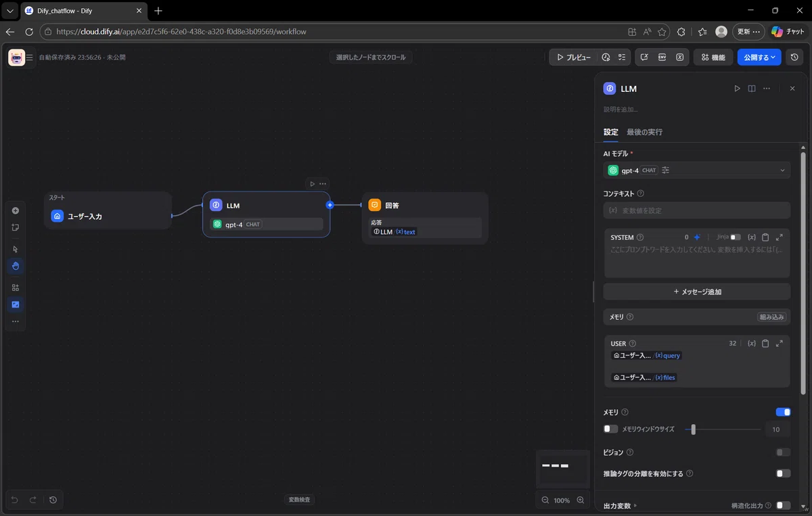This screenshot has width=812, height=516.
Task: Click the canvas LLM node run play icon
Action: (x=312, y=183)
